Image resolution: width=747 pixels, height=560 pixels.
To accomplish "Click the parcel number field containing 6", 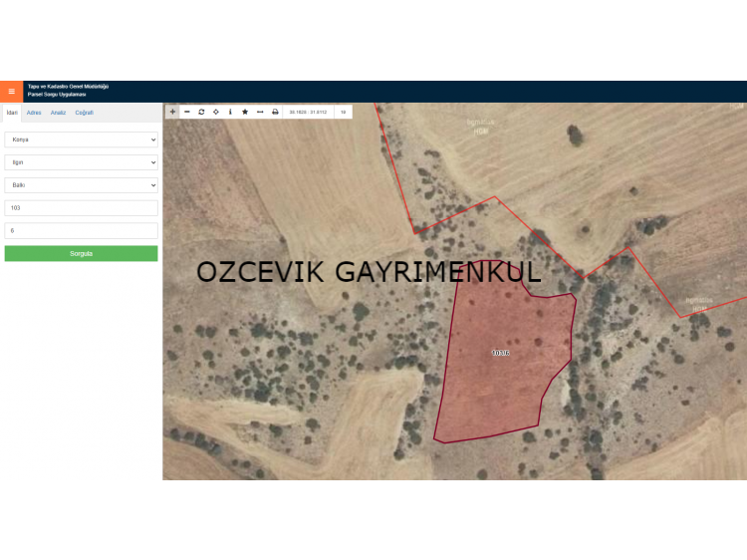I will coord(81,230).
